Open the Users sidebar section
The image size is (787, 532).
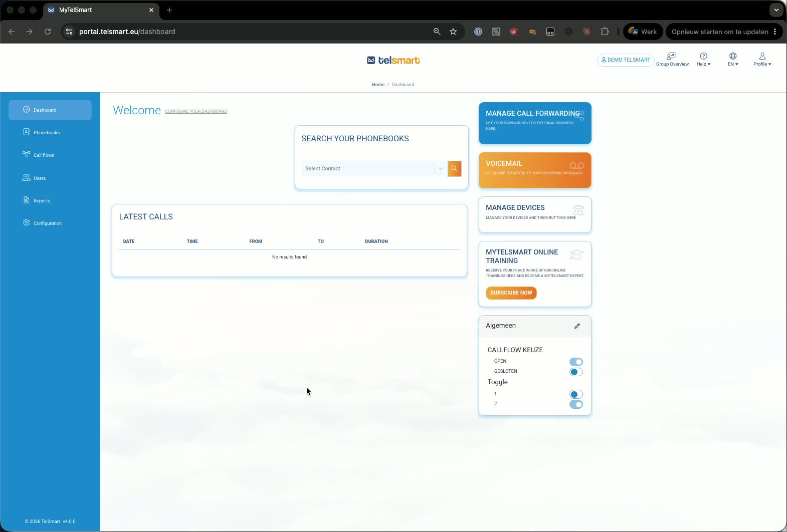[x=50, y=178]
